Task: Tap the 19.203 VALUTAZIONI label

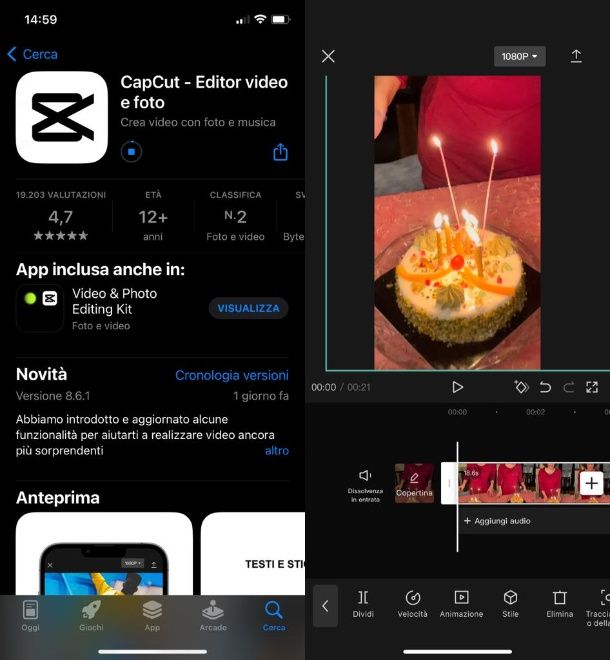Action: point(61,195)
